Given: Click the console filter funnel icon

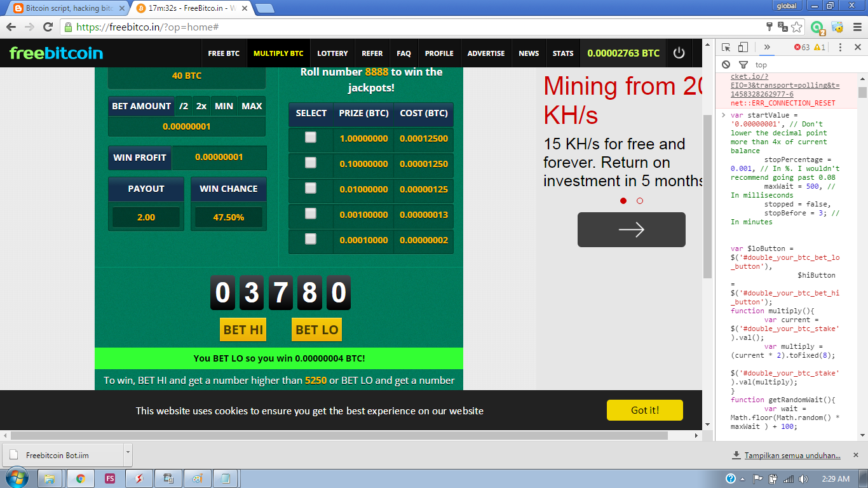Looking at the screenshot, I should click(x=743, y=65).
